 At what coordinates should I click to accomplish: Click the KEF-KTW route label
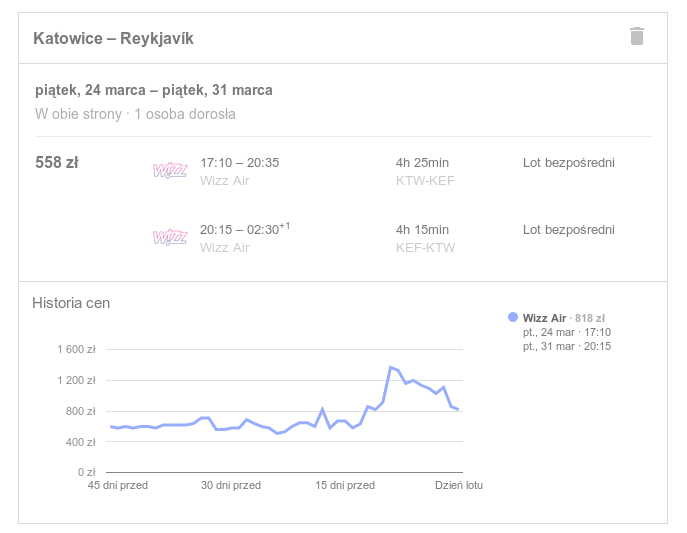tap(425, 248)
